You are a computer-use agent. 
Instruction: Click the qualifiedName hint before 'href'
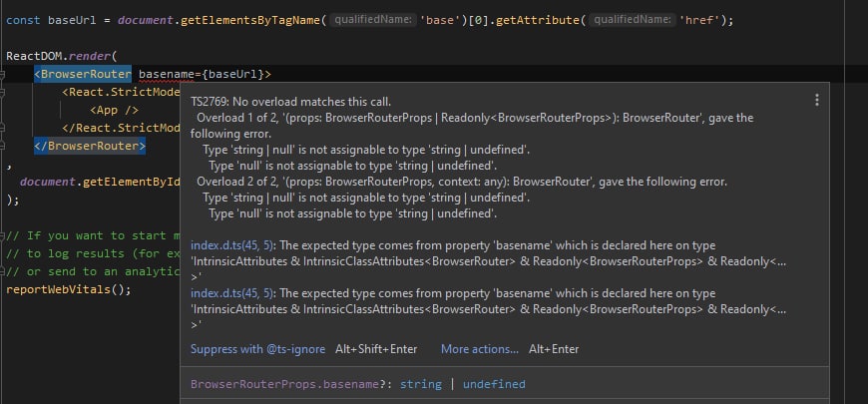(x=633, y=21)
